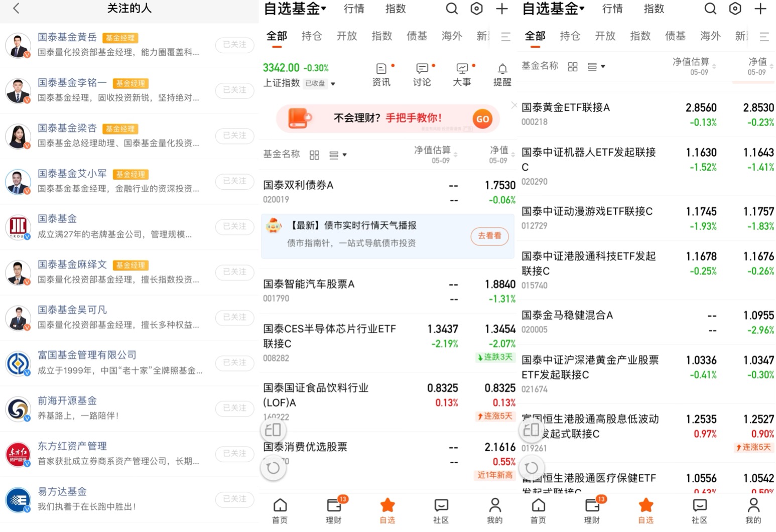Tap 社区 icon in right screen nav
776x532 pixels.
(699, 511)
